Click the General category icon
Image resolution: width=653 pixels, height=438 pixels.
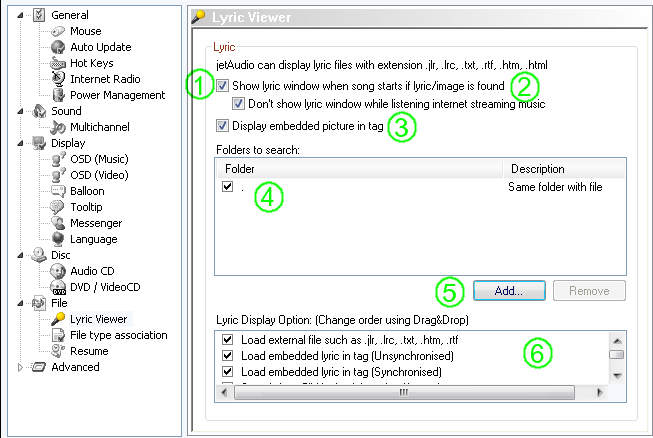pos(39,15)
